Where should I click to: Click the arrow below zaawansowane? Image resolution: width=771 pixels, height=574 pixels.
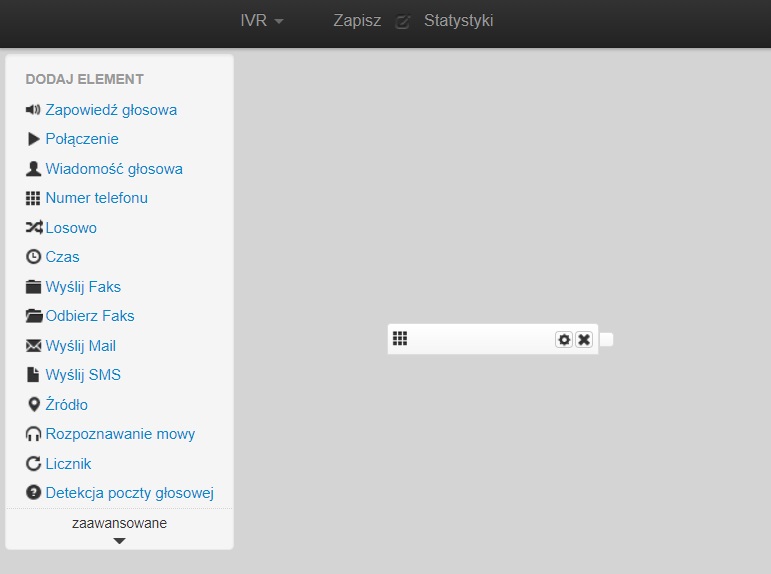coord(119,541)
